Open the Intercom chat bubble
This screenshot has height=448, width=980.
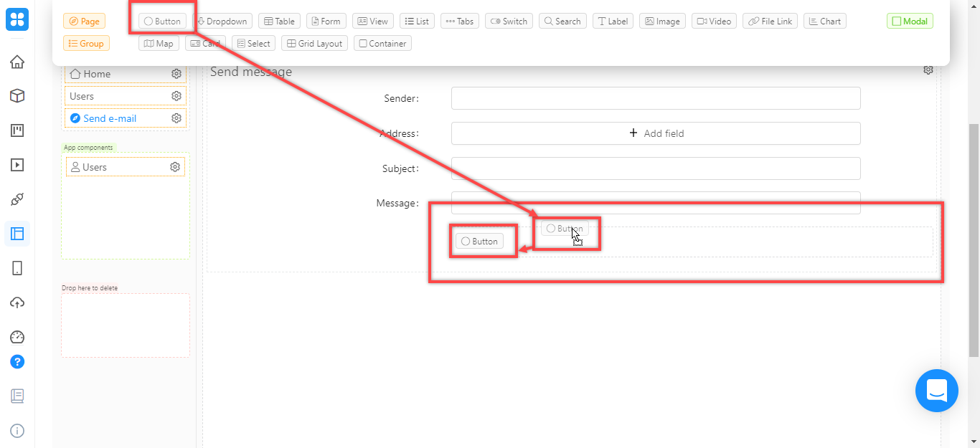[x=936, y=391]
